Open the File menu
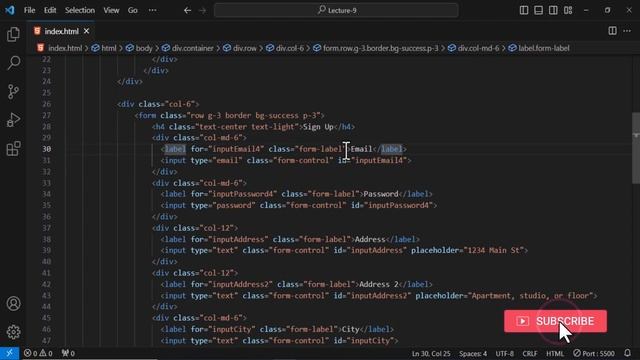 (29, 10)
